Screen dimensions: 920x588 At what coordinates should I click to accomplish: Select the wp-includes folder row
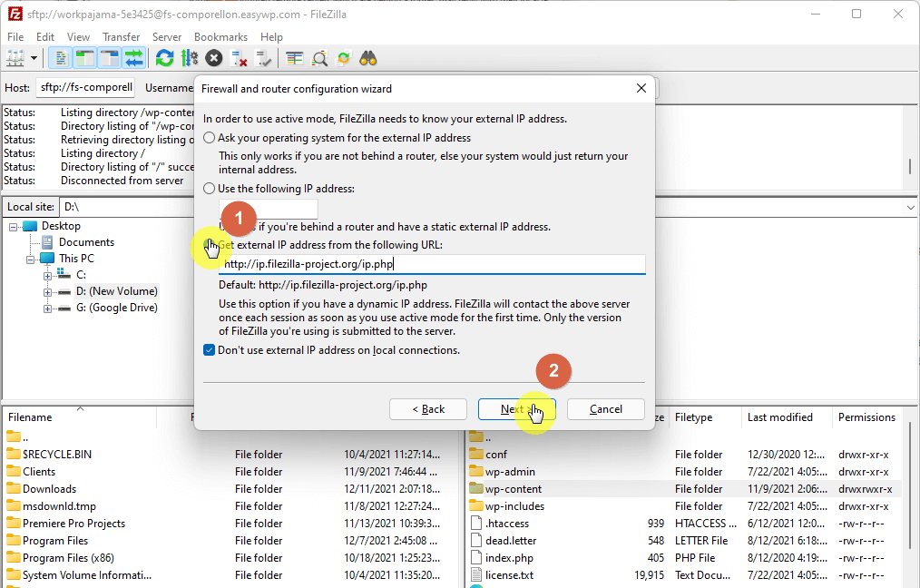pos(685,505)
